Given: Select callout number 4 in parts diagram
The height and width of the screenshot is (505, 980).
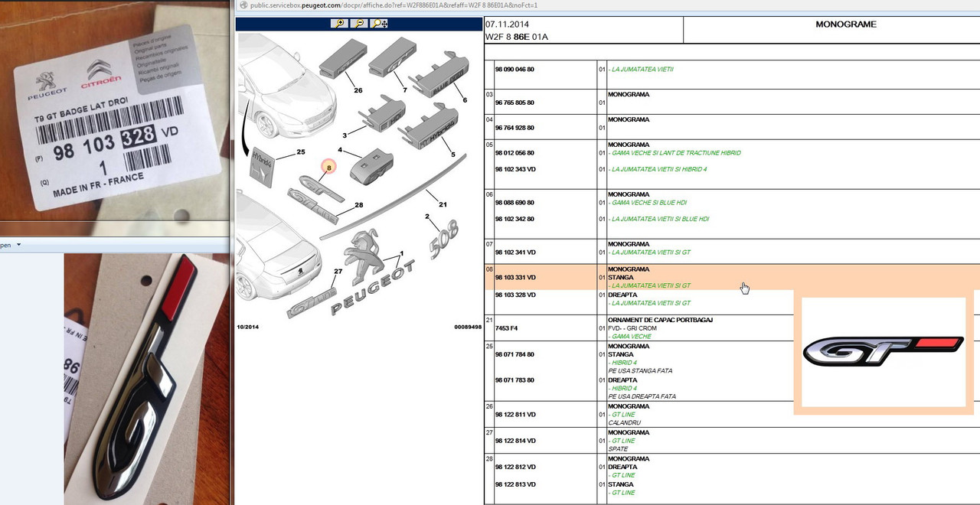Looking at the screenshot, I should [339, 149].
